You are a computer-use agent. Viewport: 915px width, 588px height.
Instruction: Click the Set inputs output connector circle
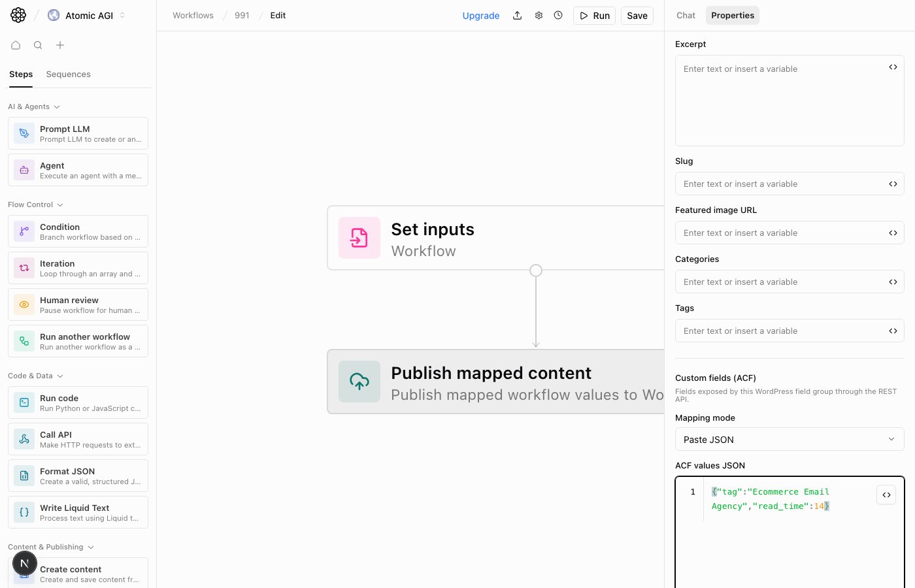coord(536,270)
